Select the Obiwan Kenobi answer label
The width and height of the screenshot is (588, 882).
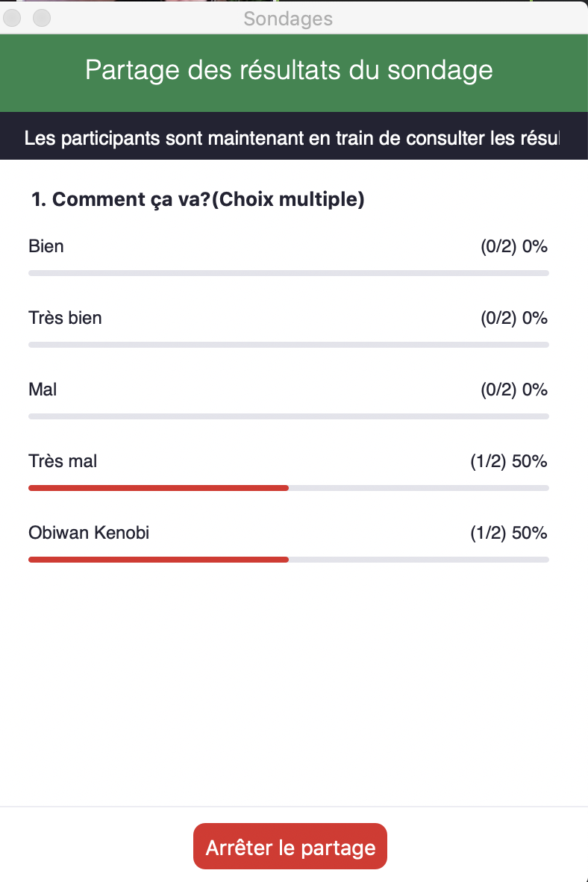tap(89, 533)
